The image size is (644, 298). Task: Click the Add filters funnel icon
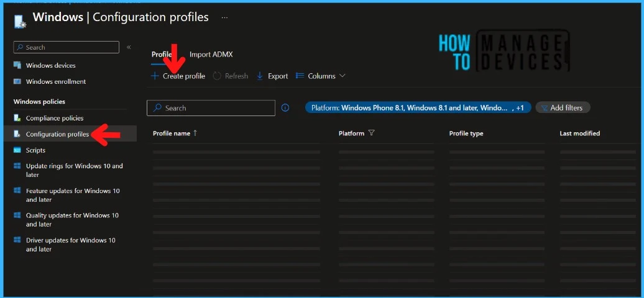pyautogui.click(x=545, y=108)
